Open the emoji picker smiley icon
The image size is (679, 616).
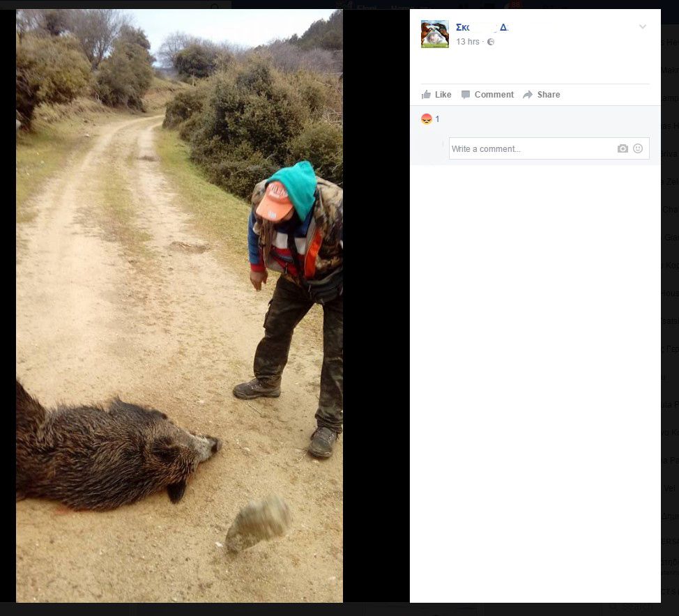[x=638, y=148]
